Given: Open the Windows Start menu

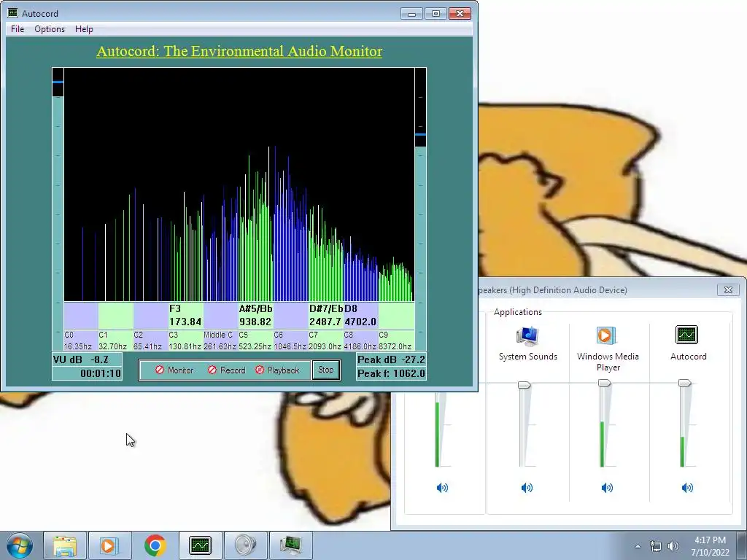Looking at the screenshot, I should [x=20, y=545].
